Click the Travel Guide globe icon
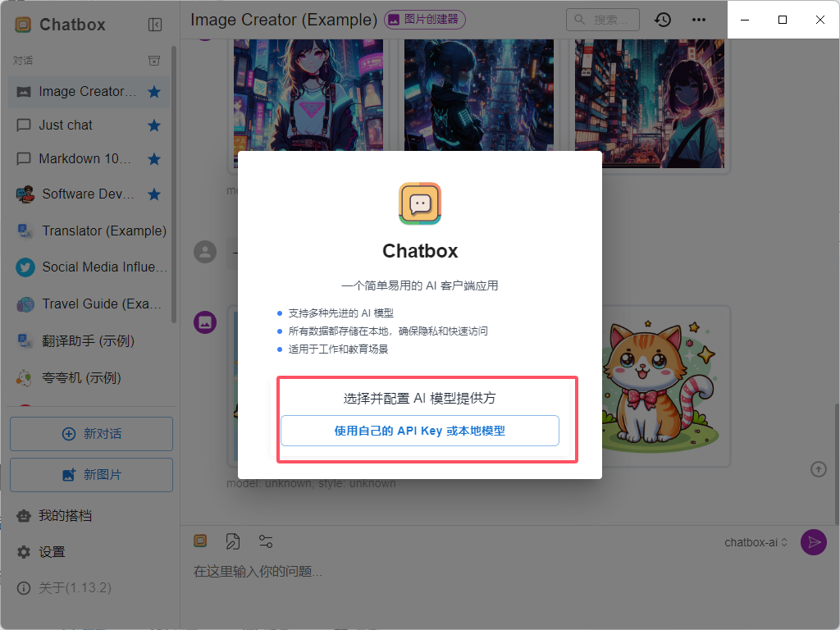Viewport: 840px width, 630px height. [x=25, y=304]
